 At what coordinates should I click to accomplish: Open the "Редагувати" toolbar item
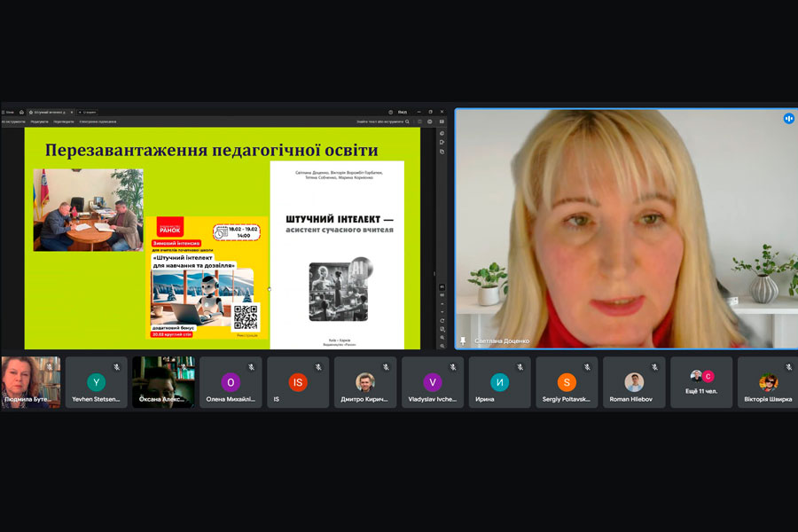click(39, 121)
